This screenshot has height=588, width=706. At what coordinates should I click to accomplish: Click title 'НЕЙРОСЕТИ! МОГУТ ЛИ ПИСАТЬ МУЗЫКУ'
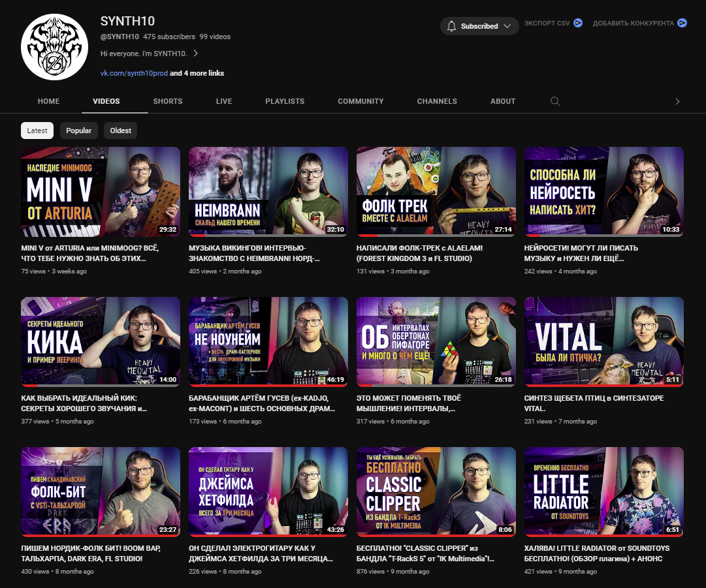coord(581,253)
